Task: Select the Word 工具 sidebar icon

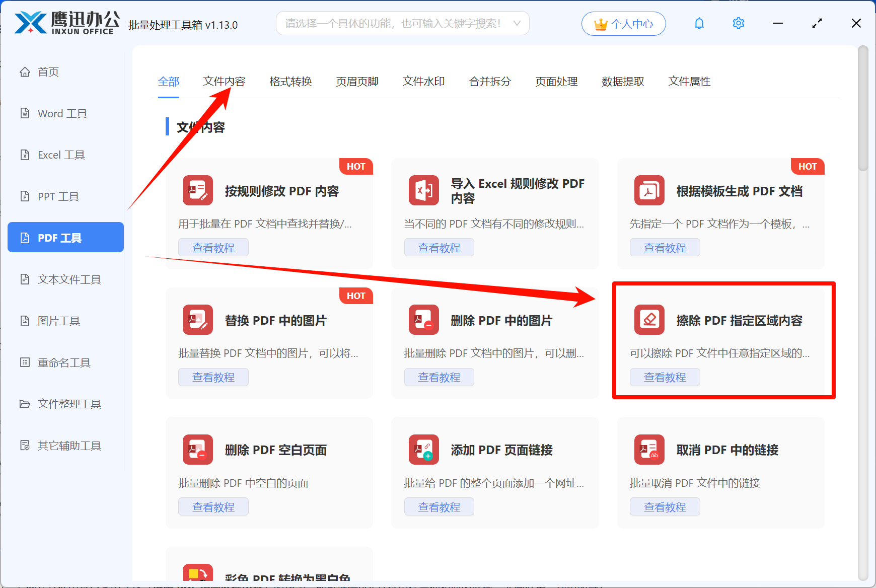Action: coord(25,113)
